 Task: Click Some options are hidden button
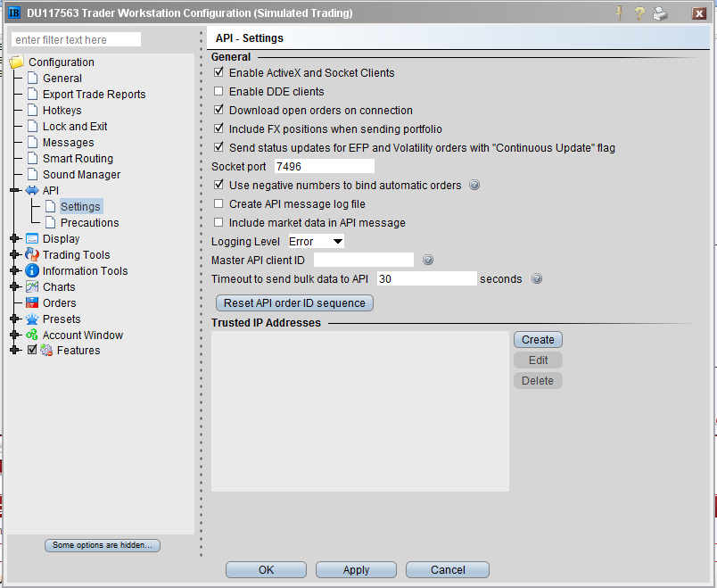click(x=103, y=545)
